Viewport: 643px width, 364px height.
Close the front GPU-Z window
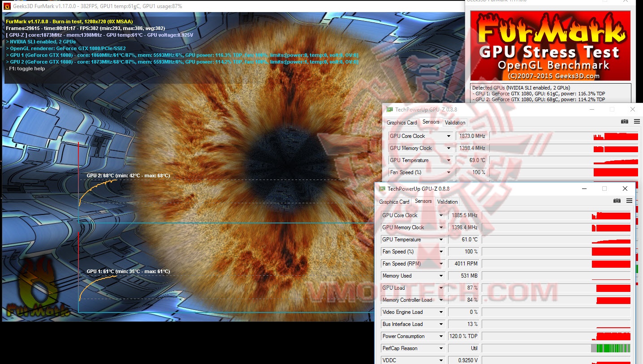tap(625, 188)
